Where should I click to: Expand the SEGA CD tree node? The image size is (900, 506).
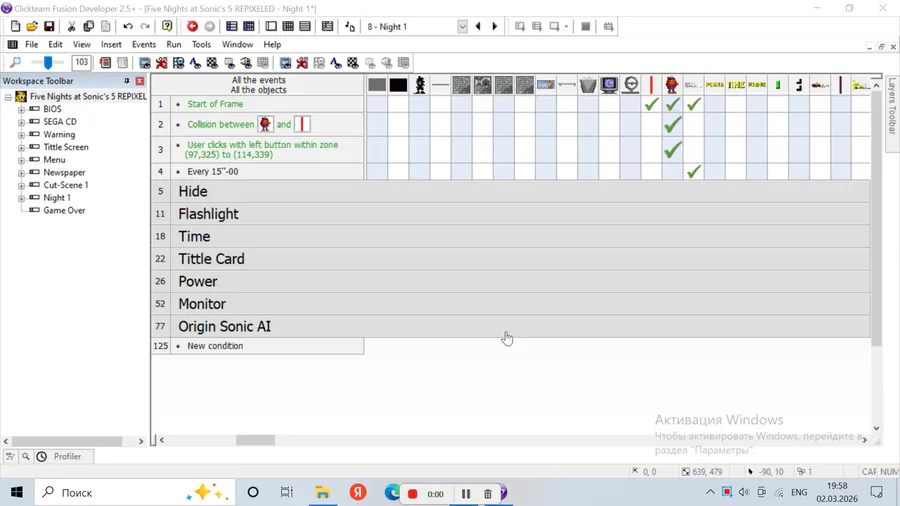pos(21,122)
